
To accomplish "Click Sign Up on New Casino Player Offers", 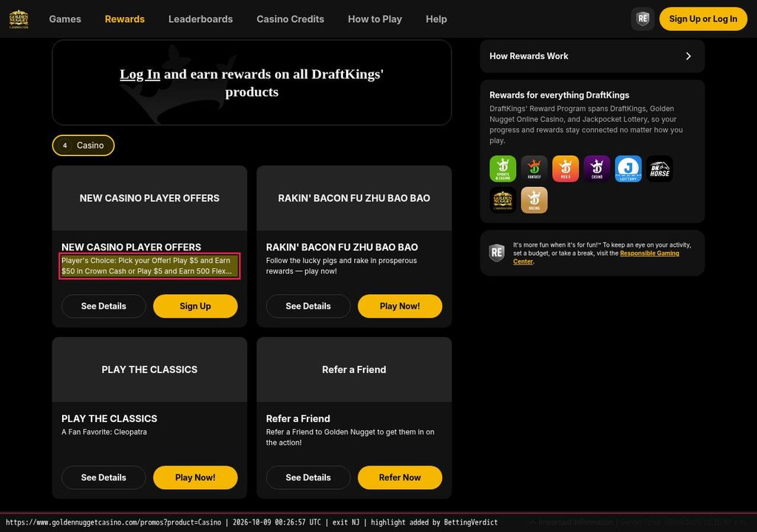I will coord(195,306).
